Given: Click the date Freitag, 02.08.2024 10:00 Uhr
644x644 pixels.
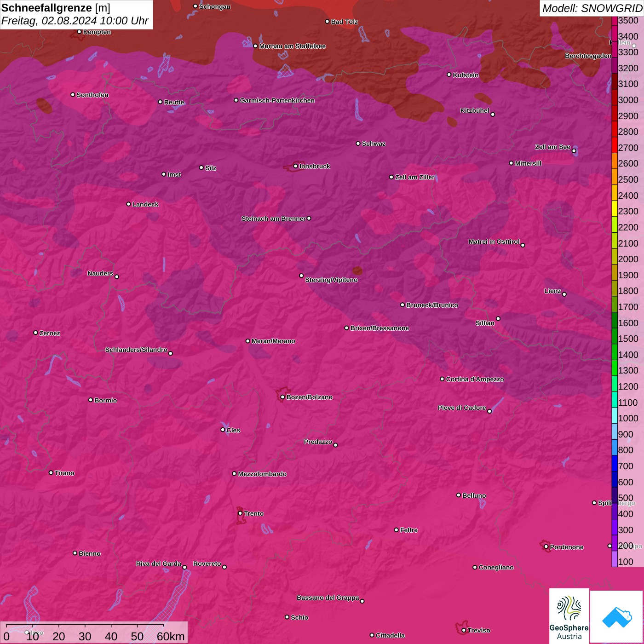Looking at the screenshot, I should click(75, 21).
